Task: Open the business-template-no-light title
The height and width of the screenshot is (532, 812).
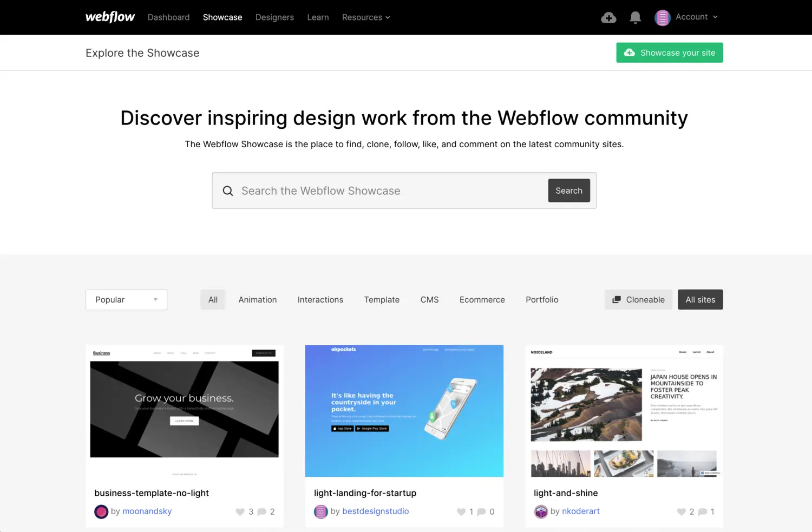Action: [152, 493]
